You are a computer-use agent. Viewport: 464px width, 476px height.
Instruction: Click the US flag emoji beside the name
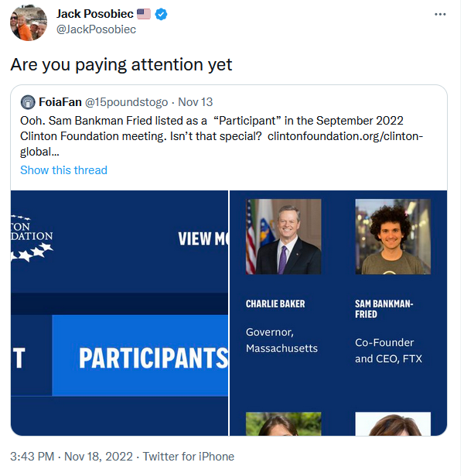(144, 14)
